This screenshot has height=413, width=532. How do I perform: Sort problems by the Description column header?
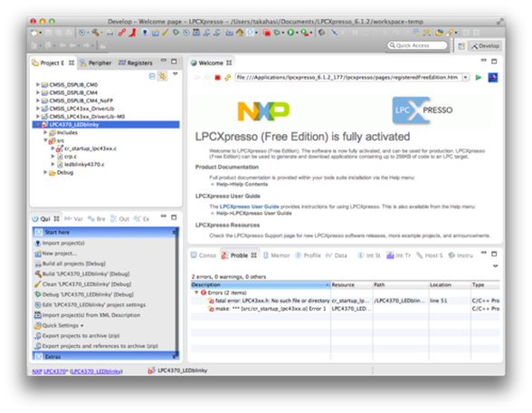pyautogui.click(x=261, y=284)
